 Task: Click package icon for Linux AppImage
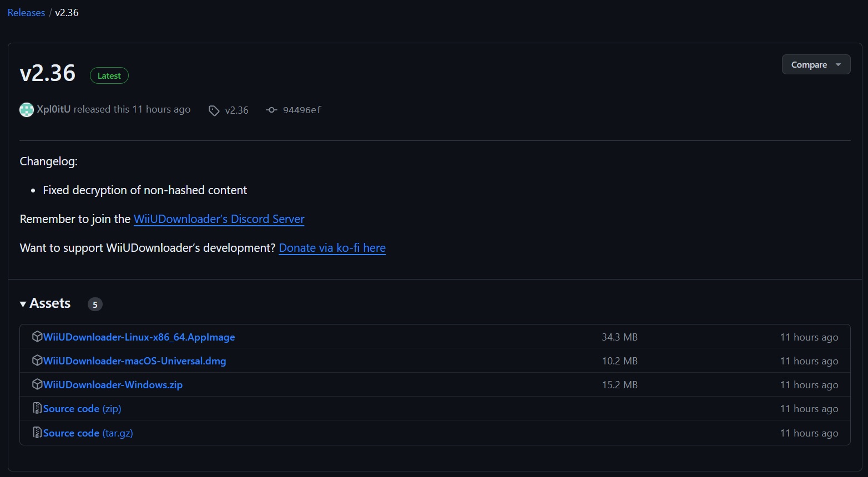(x=37, y=337)
